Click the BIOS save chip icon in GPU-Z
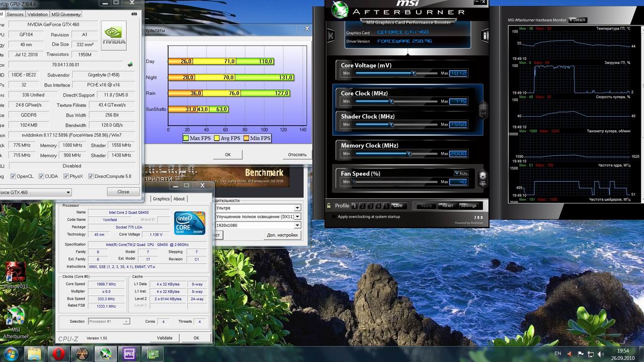 point(130,64)
